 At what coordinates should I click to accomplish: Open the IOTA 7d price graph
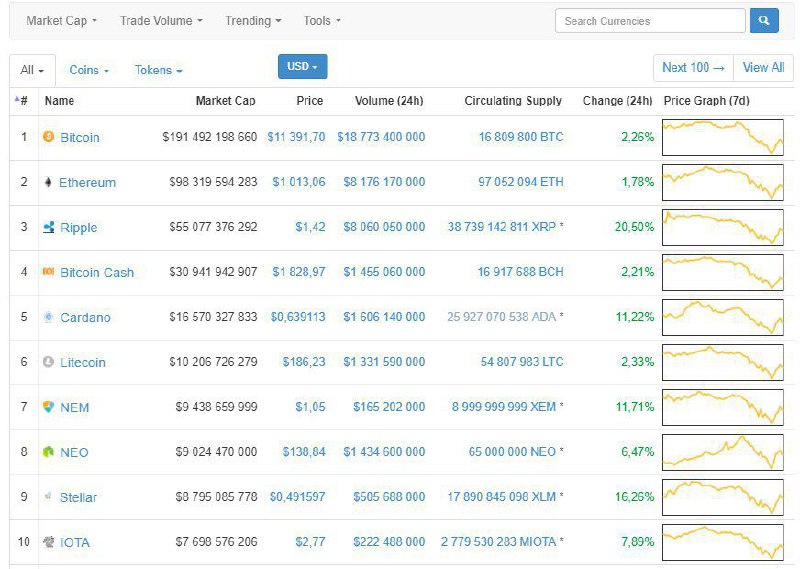click(722, 542)
